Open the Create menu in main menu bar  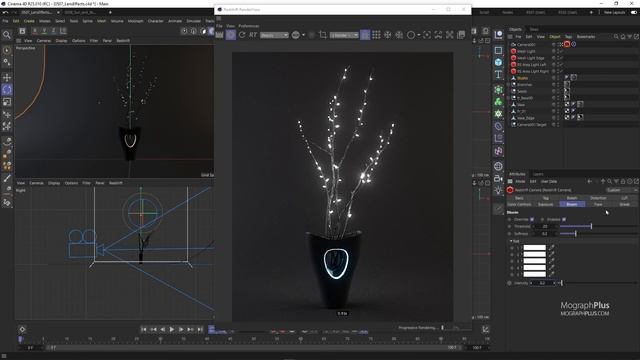[x=29, y=21]
